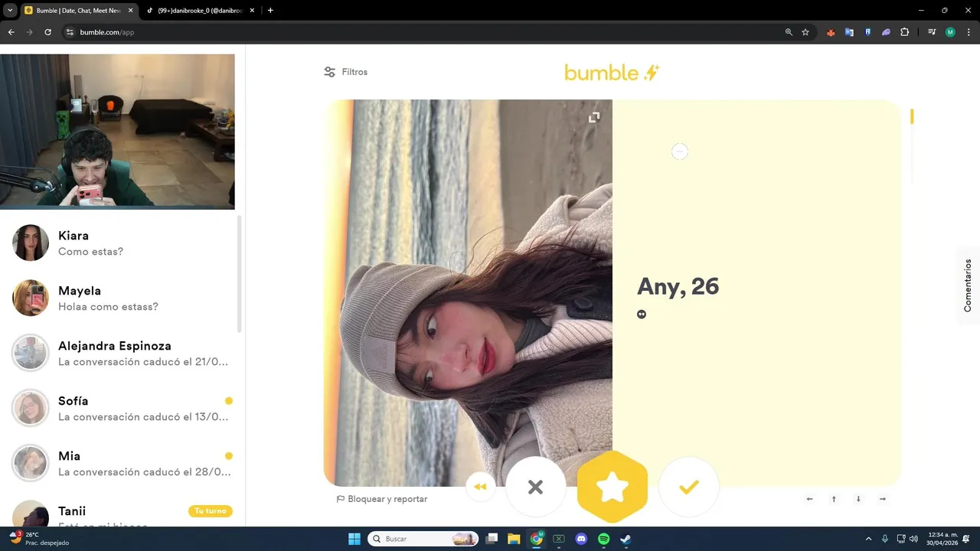Open the weather widget on taskbar
This screenshot has height=551, width=980.
pos(38,539)
